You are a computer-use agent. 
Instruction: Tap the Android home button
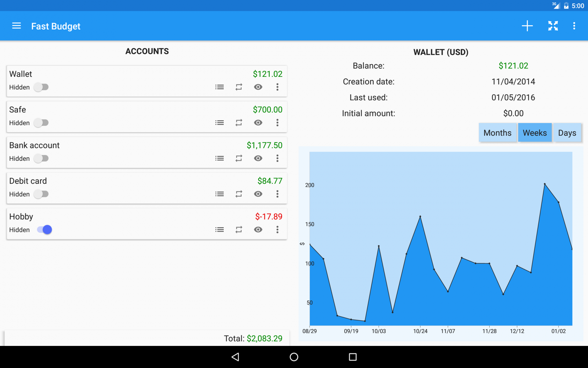pos(294,357)
